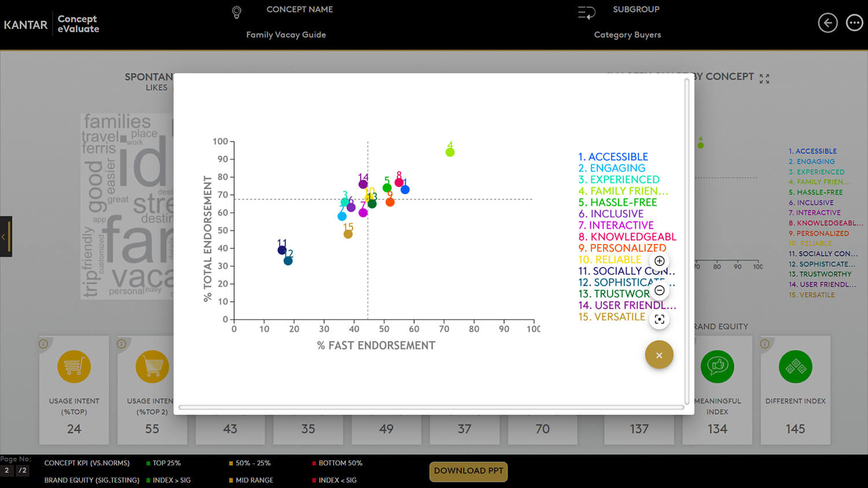The image size is (868, 488).
Task: Reset the scatter plot view with the focus icon
Action: 659,319
